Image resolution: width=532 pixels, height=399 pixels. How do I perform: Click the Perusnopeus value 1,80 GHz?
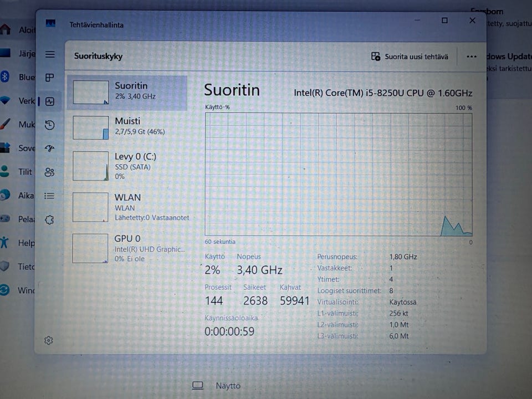403,257
